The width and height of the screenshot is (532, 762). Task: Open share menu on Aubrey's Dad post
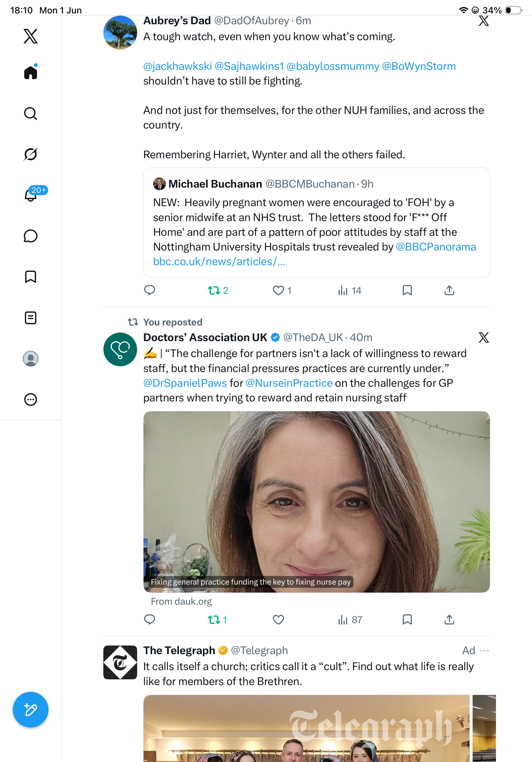[x=449, y=291]
